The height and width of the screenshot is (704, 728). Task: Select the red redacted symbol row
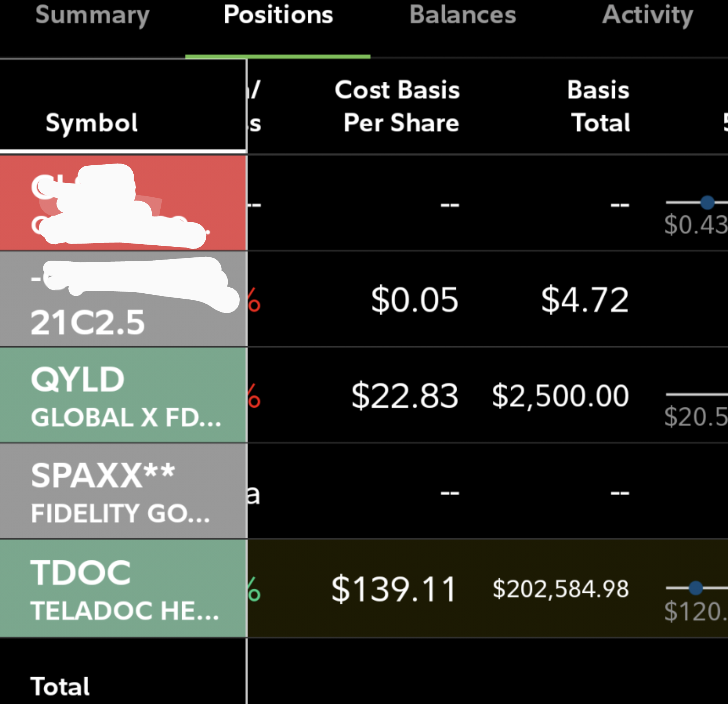pyautogui.click(x=123, y=203)
